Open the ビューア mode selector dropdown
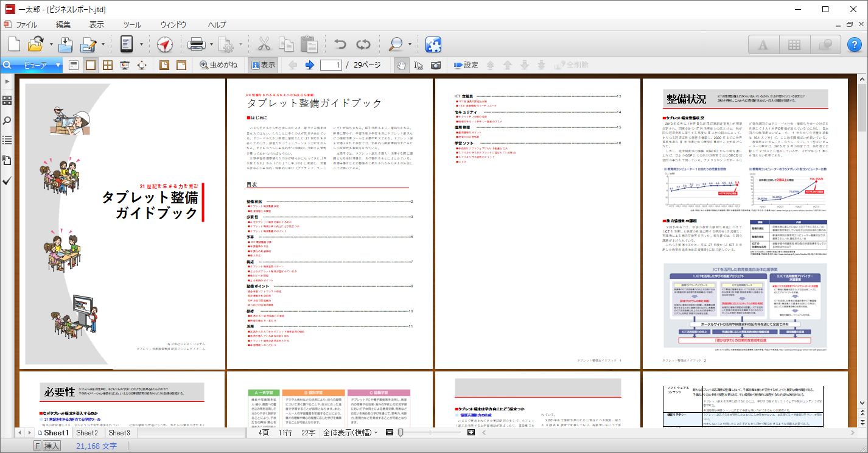 click(x=32, y=65)
